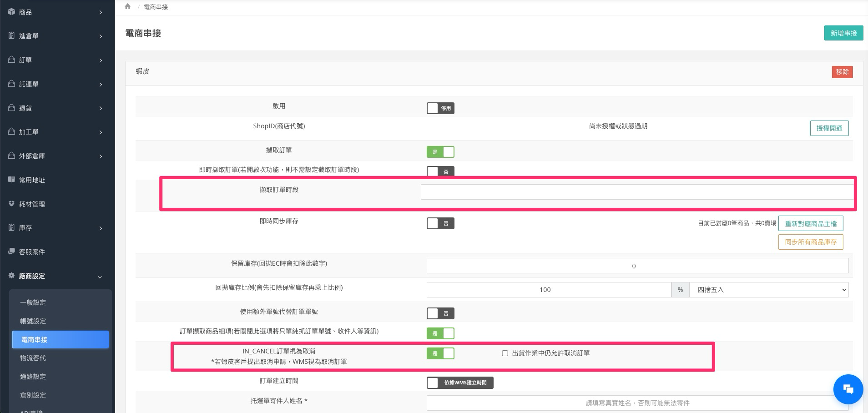Open the 四捨五入 rounding dropdown
The image size is (868, 413).
pos(769,290)
